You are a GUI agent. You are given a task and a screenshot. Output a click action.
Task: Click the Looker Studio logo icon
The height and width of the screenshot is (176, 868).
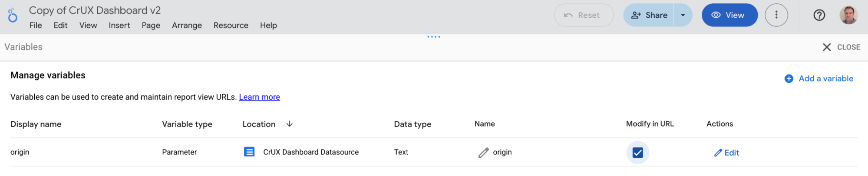click(x=13, y=16)
